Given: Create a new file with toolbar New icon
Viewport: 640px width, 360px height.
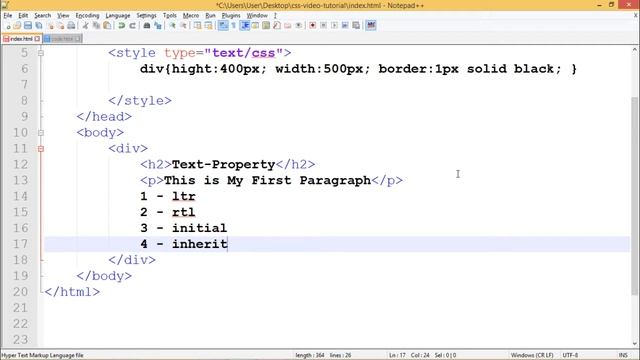Looking at the screenshot, I should coord(9,25).
